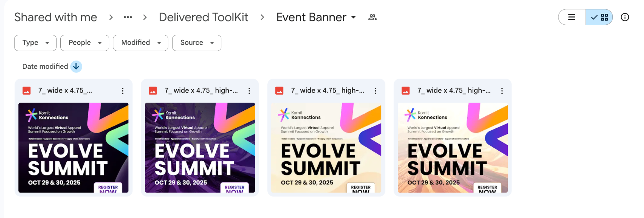Click the image file icon of the first file
Image resolution: width=644 pixels, height=218 pixels.
coord(26,91)
